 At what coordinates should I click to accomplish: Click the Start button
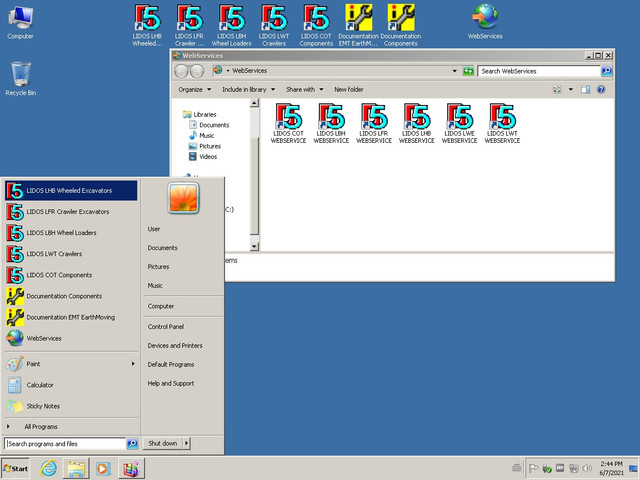[16, 469]
